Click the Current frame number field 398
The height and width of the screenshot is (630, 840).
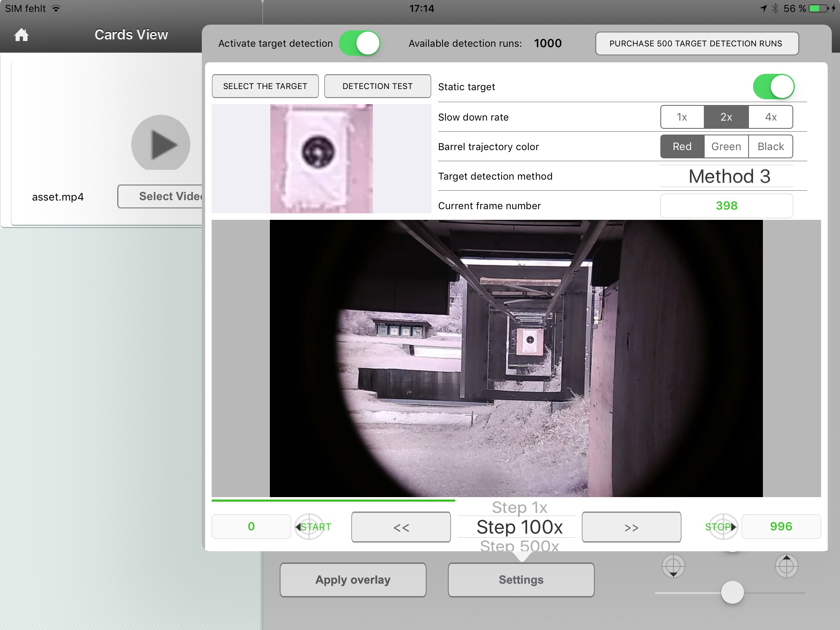click(x=726, y=205)
